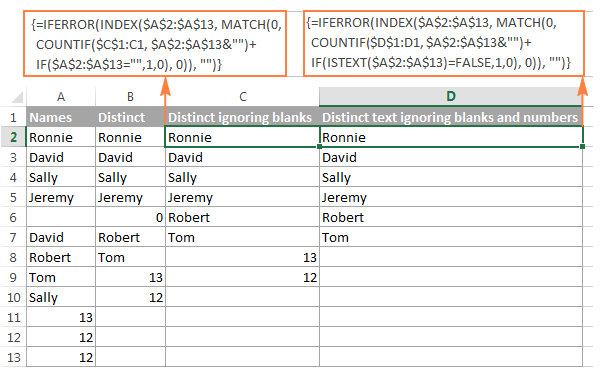Click row 6 header
Viewport: 605px width, 387px height.
(x=14, y=217)
